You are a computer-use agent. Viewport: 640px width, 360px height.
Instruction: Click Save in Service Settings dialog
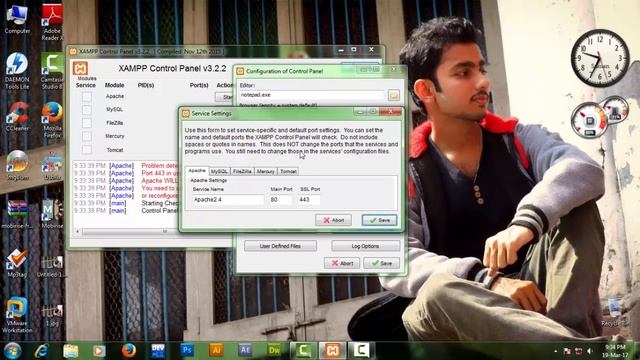pyautogui.click(x=379, y=220)
